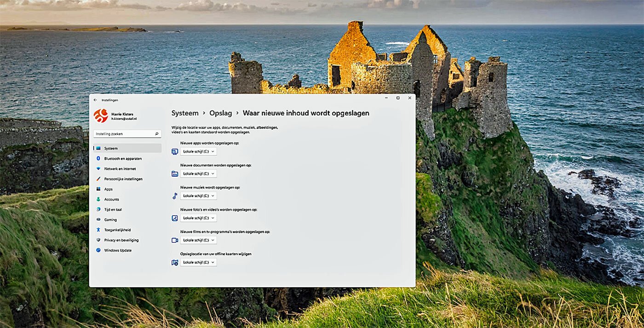This screenshot has width=644, height=328.
Task: Click the Accounts person icon
Action: (98, 199)
